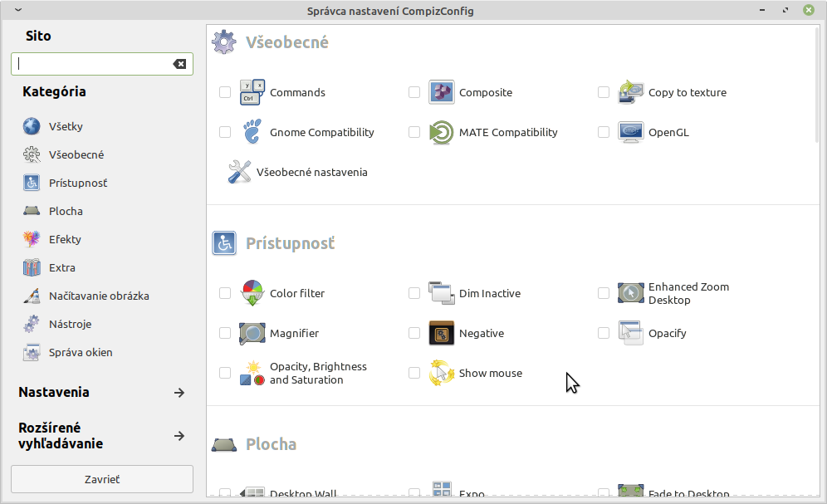This screenshot has width=827, height=504.
Task: Open the Opacify plugin settings label
Action: pos(668,334)
